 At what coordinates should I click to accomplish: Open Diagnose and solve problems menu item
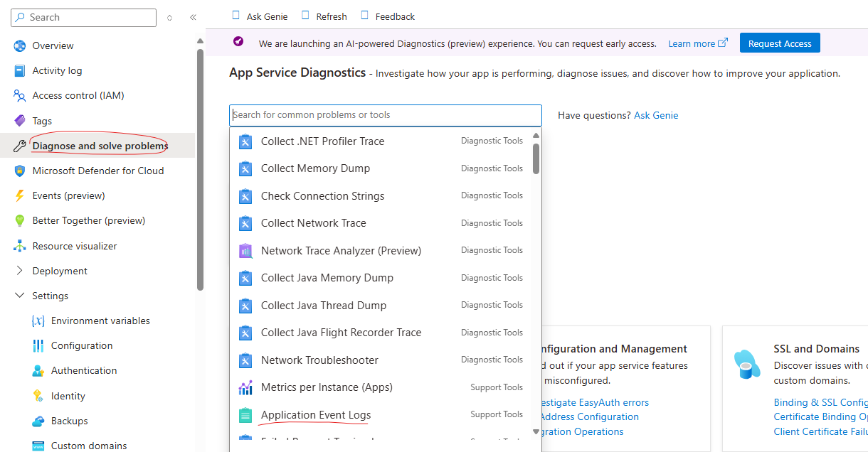point(97,146)
